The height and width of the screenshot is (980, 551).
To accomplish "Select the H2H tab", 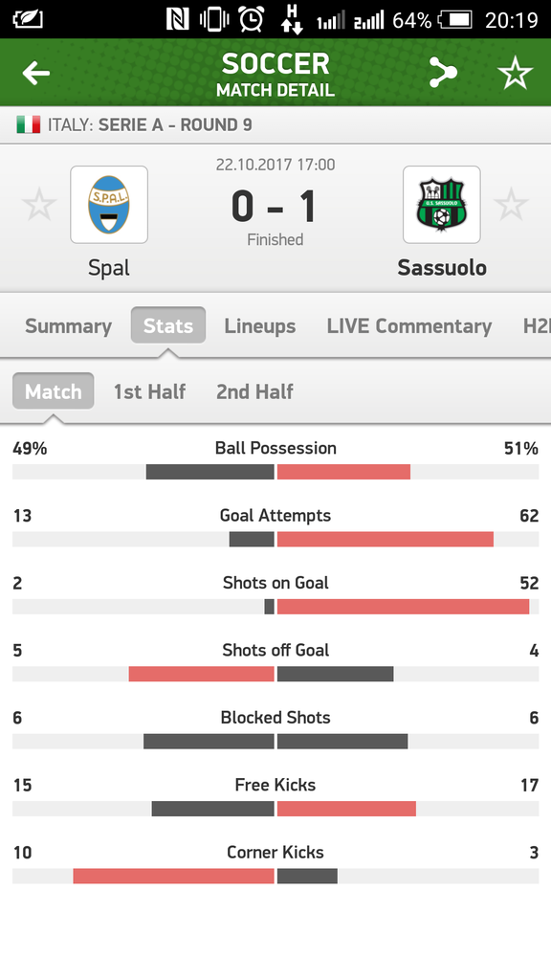I will (537, 325).
